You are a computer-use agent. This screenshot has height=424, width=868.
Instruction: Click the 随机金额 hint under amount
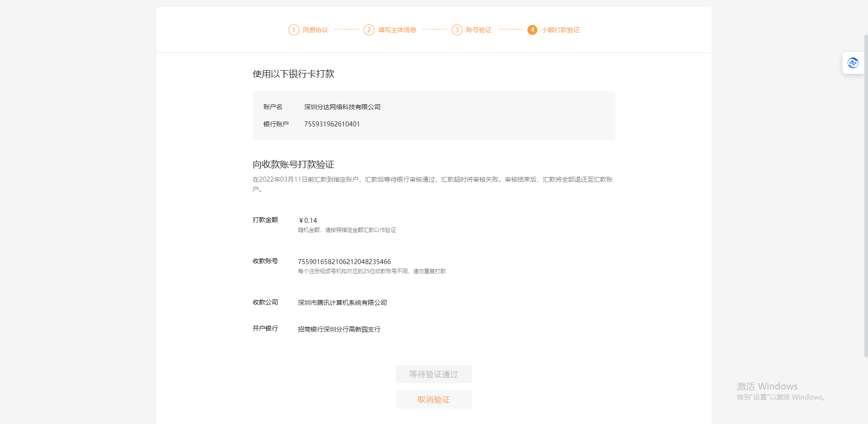[347, 230]
